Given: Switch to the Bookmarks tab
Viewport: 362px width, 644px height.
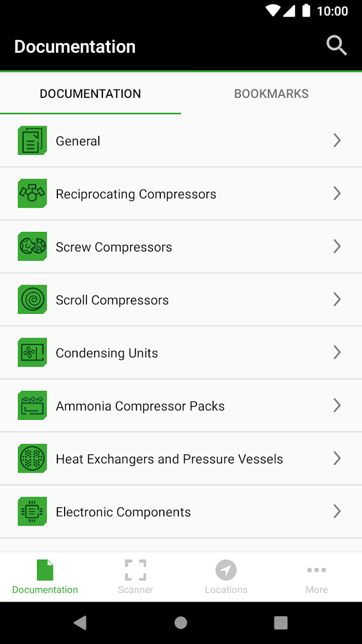Looking at the screenshot, I should [271, 94].
